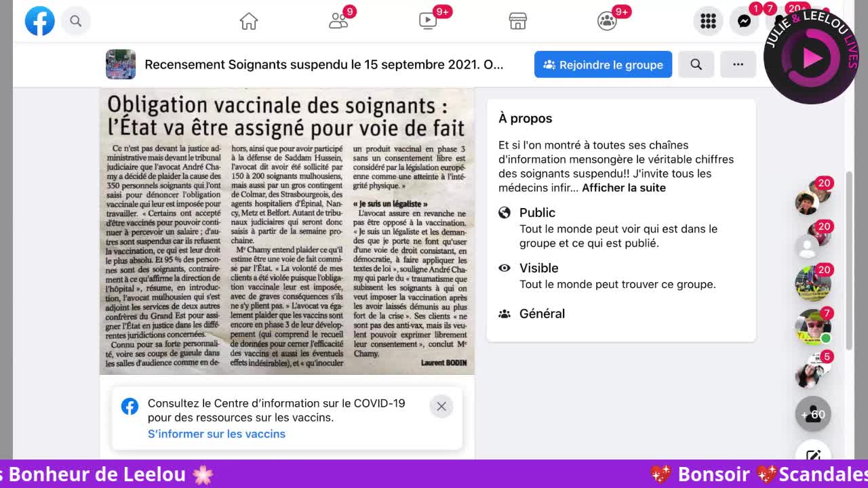Follow the S'informer sur les vaccins link
The image size is (868, 488).
click(216, 434)
